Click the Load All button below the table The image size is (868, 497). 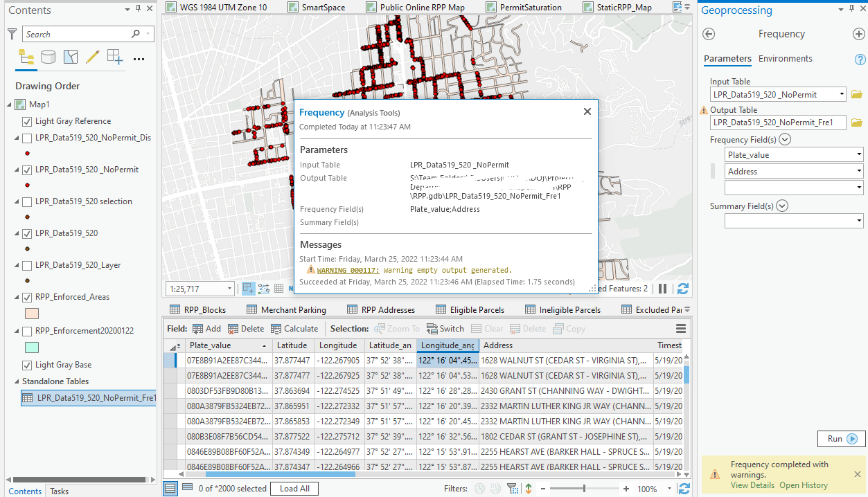coord(294,488)
